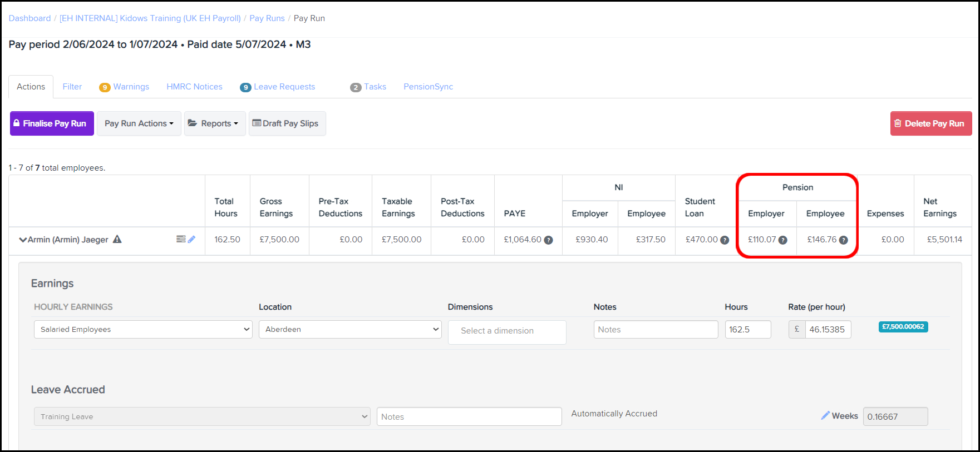
Task: Collapse the Armin Jaeger employee row
Action: pyautogui.click(x=23, y=240)
